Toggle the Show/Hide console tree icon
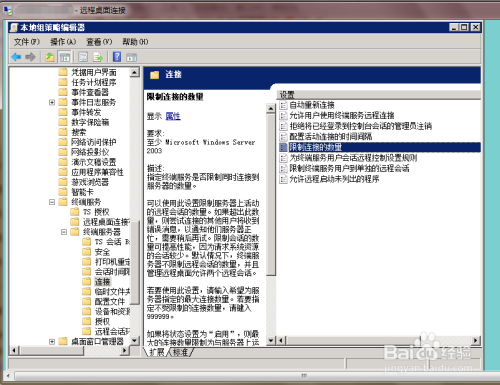The height and width of the screenshot is (385, 500). [65, 57]
